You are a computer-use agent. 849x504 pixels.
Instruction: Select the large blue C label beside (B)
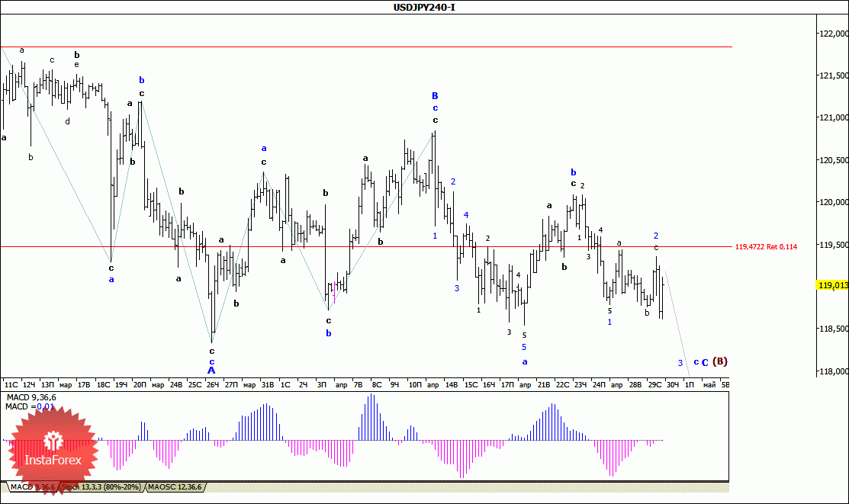[x=705, y=363]
